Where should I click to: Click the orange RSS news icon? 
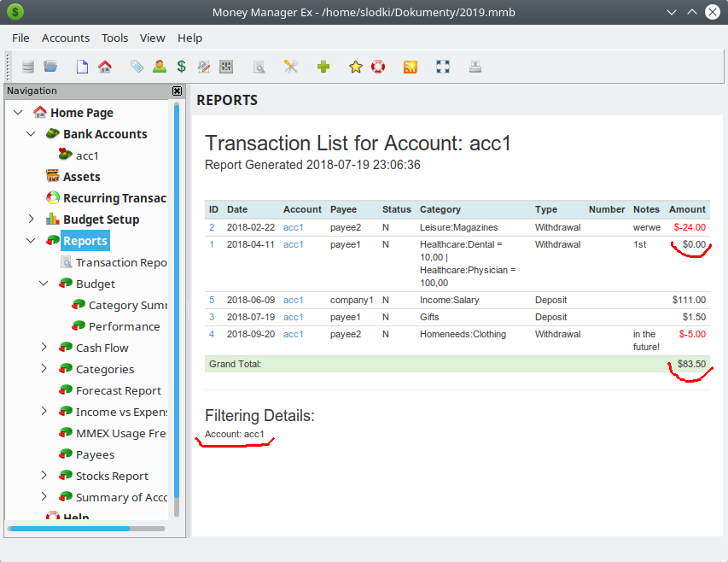click(x=411, y=67)
